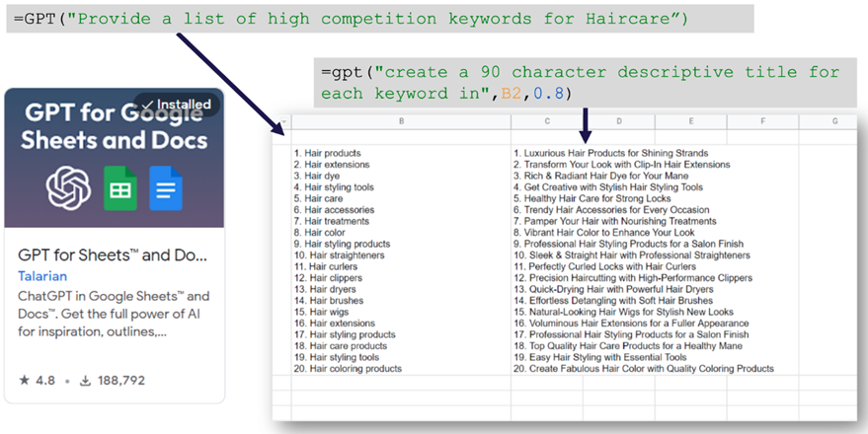
Task: Click 'Healthy Hair Care for Strong Locks'
Action: point(597,198)
